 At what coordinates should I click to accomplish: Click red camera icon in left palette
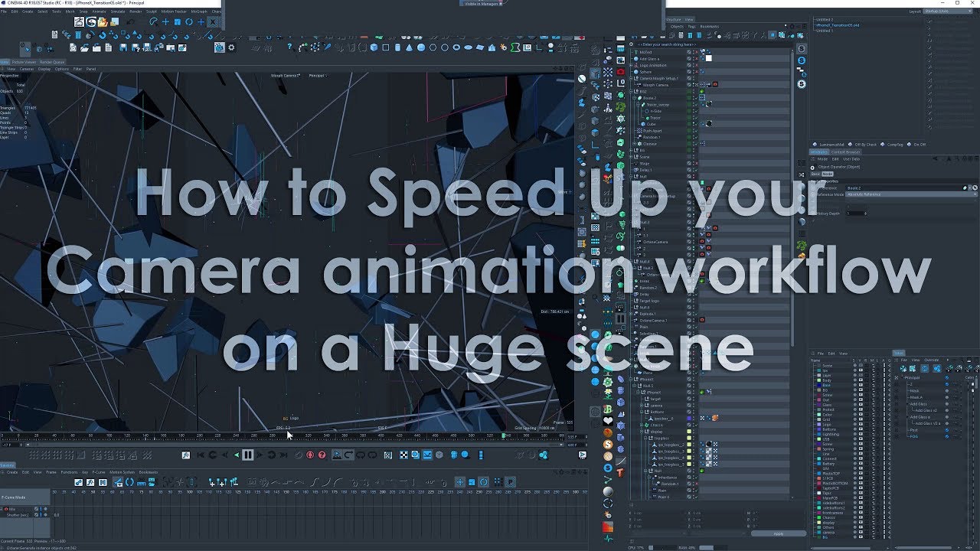621,71
